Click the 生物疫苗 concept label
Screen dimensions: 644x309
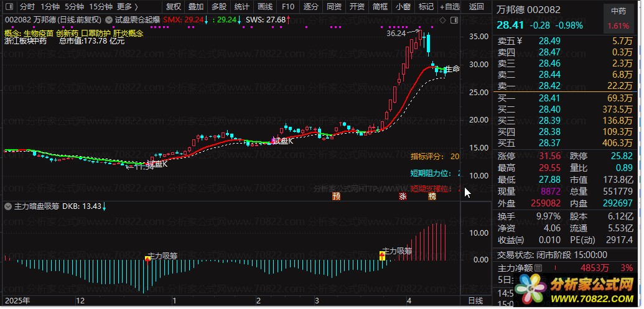(39, 33)
